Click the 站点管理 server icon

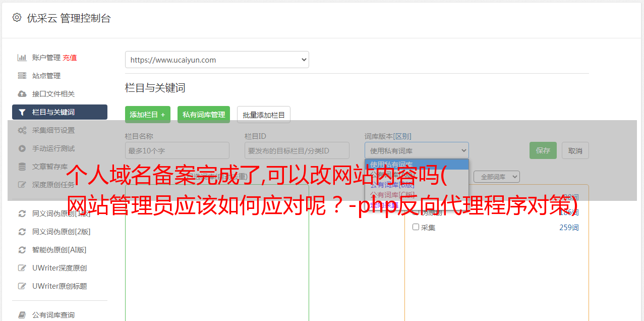coord(22,76)
